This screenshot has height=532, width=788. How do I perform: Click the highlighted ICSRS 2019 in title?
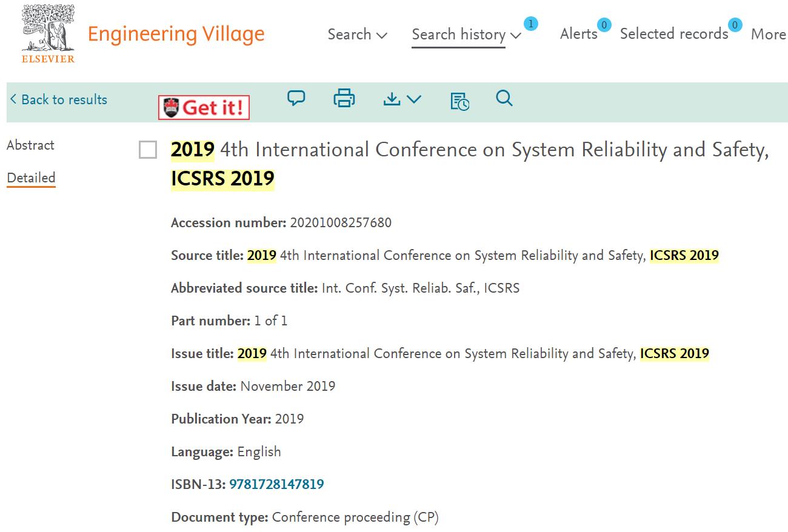click(x=222, y=179)
